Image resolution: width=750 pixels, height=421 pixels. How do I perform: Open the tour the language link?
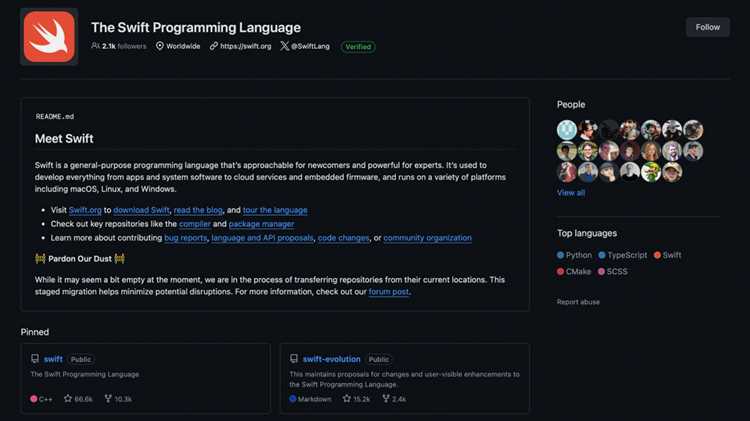pyautogui.click(x=275, y=210)
